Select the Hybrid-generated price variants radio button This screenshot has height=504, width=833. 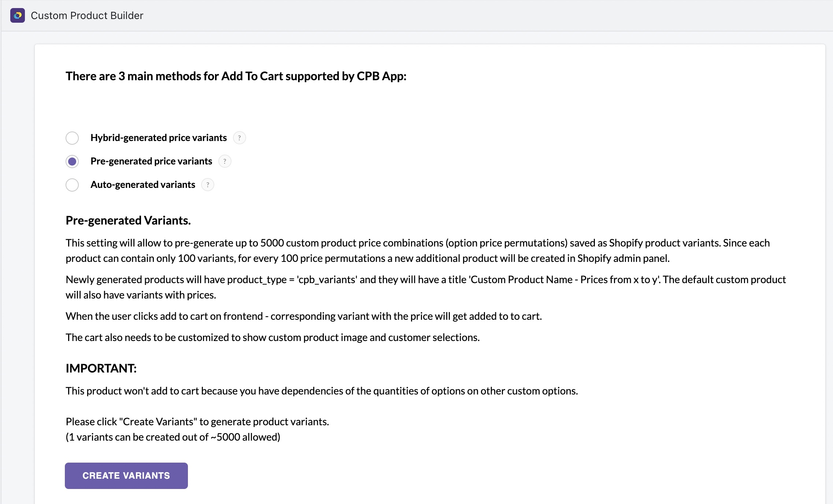[72, 138]
